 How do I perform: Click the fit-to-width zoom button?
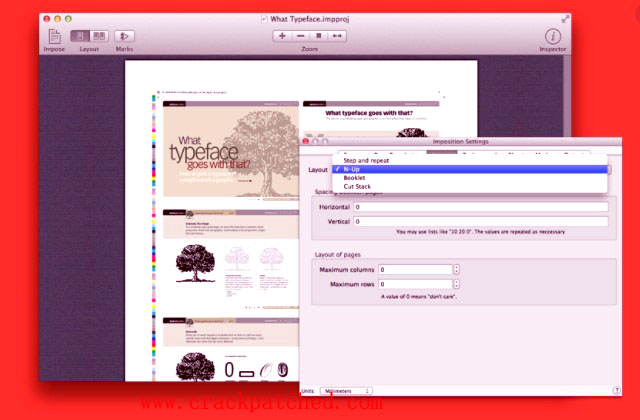point(337,36)
